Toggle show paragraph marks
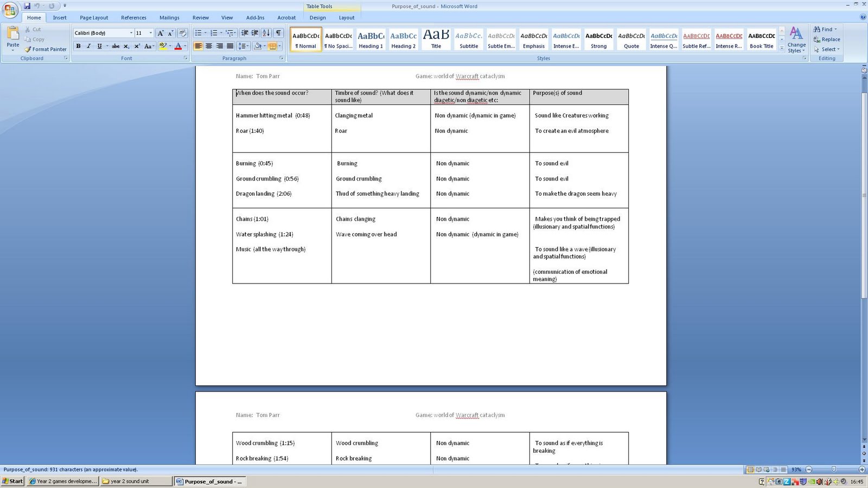The width and height of the screenshot is (868, 488). click(x=278, y=33)
